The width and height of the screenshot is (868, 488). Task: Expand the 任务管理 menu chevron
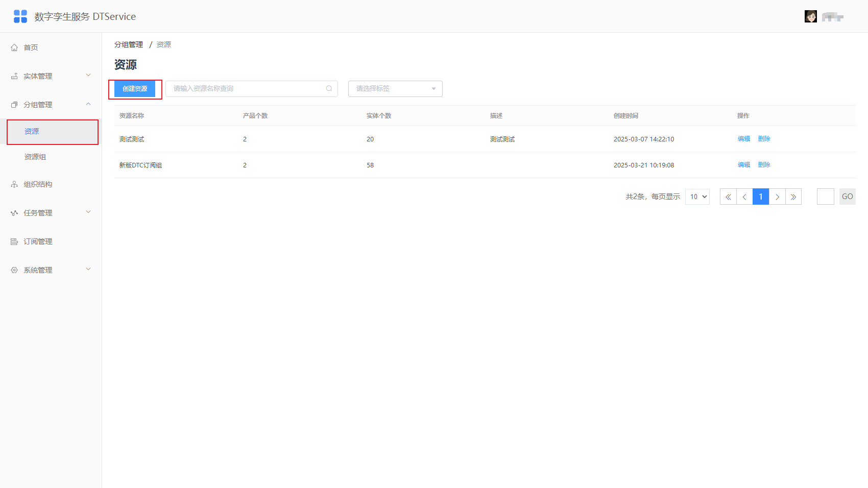pyautogui.click(x=88, y=212)
